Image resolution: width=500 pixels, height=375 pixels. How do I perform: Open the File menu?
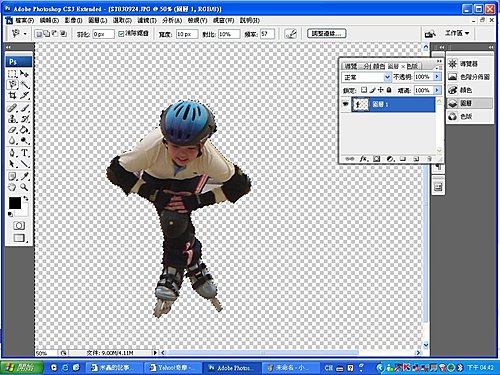pos(25,20)
